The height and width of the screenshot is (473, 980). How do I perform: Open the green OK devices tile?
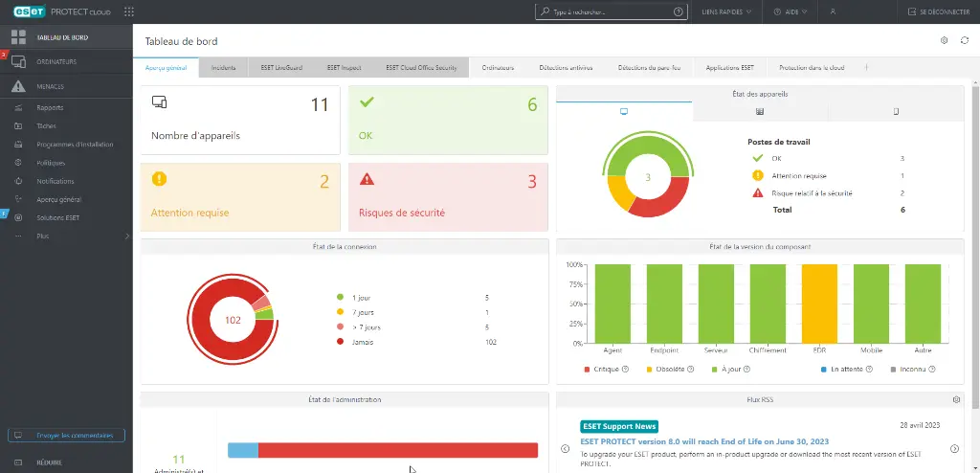448,120
